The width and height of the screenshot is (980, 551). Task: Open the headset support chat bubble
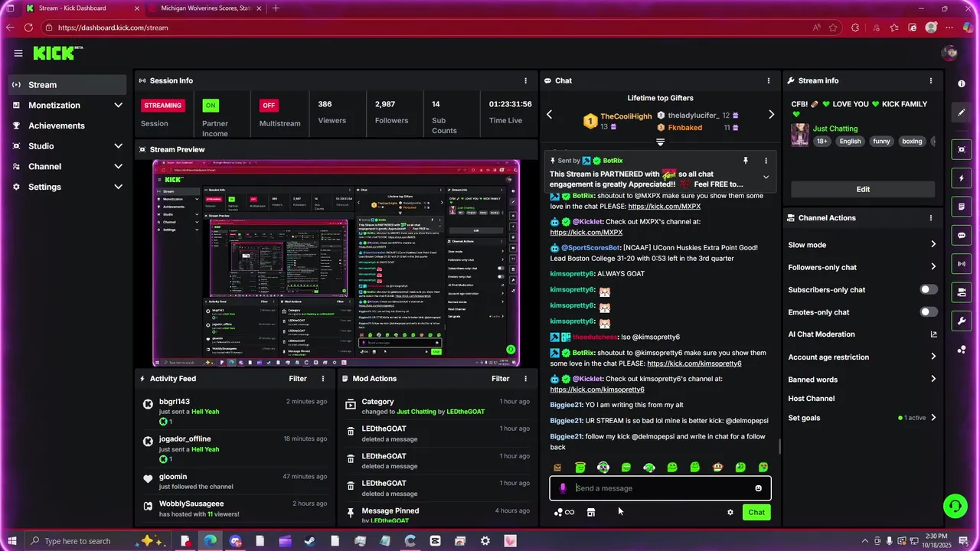tap(955, 506)
